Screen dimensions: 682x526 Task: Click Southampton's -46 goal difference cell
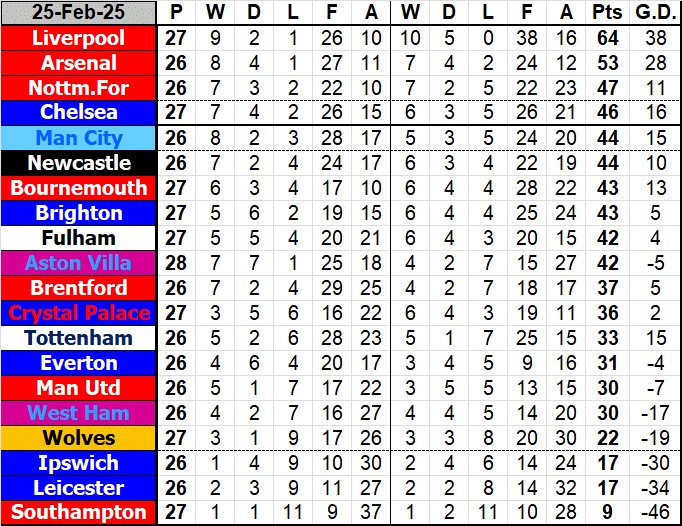tap(651, 513)
